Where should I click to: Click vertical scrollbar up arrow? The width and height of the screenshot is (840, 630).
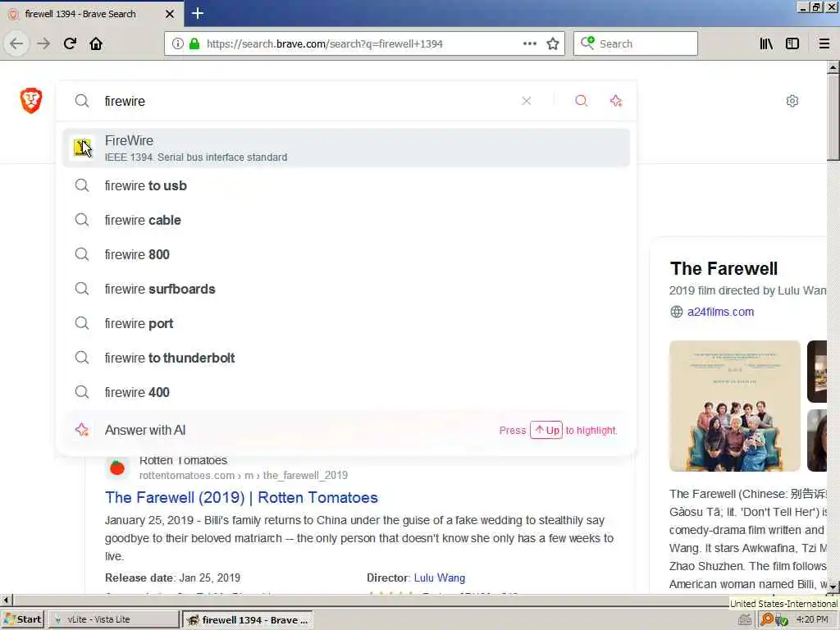[833, 67]
